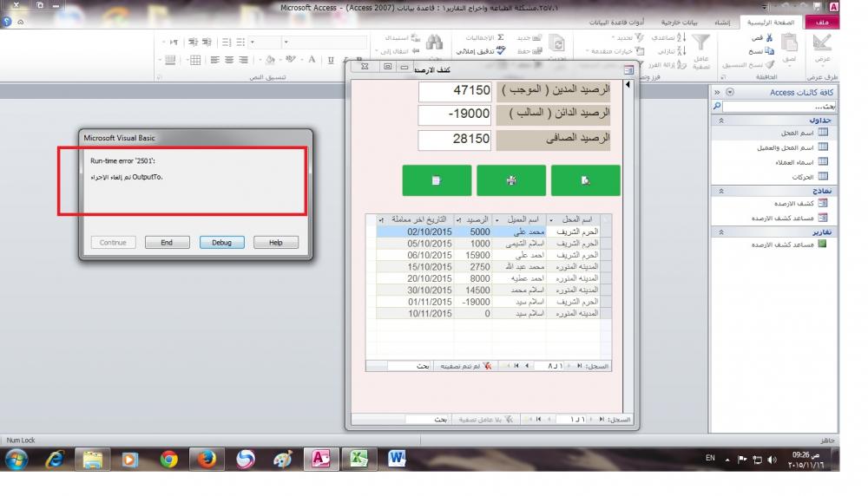Select the balance cell 14500
Screen dimensions: 868x496
pos(473,290)
